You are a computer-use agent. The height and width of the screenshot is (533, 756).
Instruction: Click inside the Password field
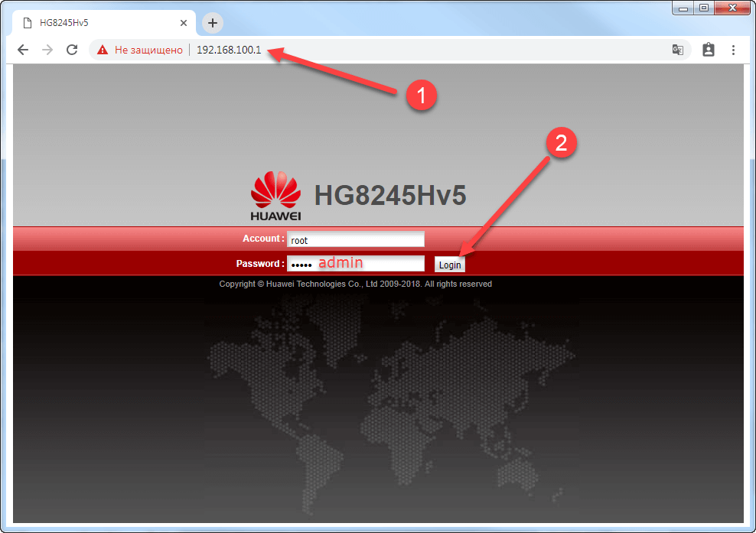(x=356, y=263)
